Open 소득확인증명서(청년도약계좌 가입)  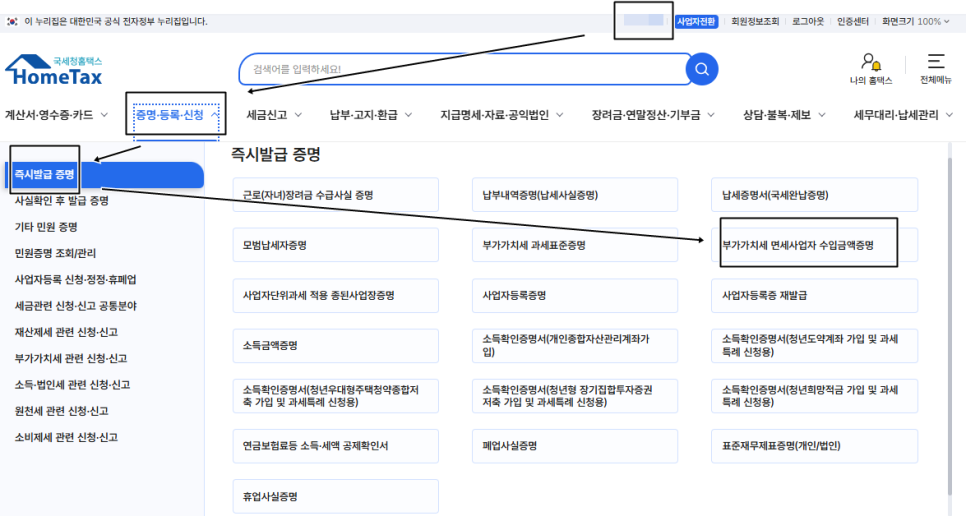(x=814, y=345)
